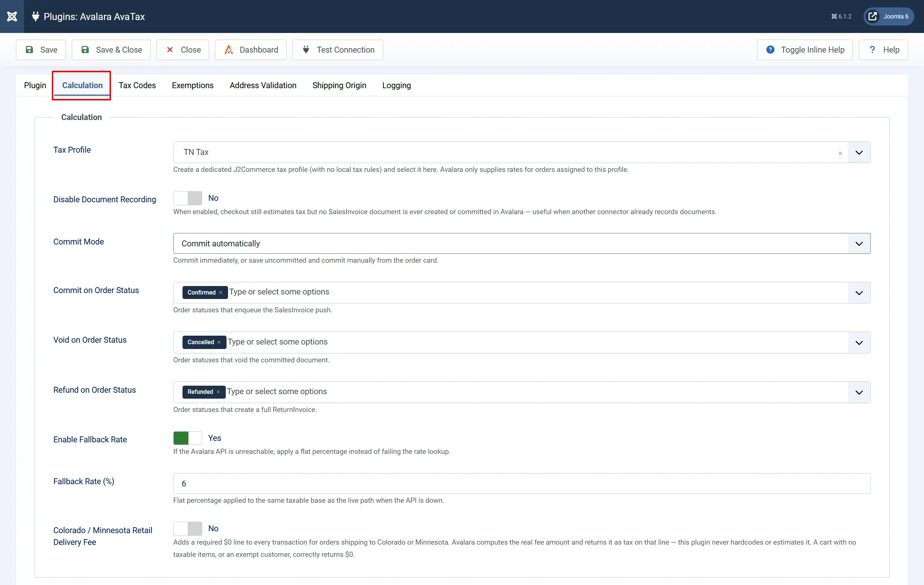Switch to the Shipping Origin tab
Image resolution: width=924 pixels, height=585 pixels.
[339, 85]
